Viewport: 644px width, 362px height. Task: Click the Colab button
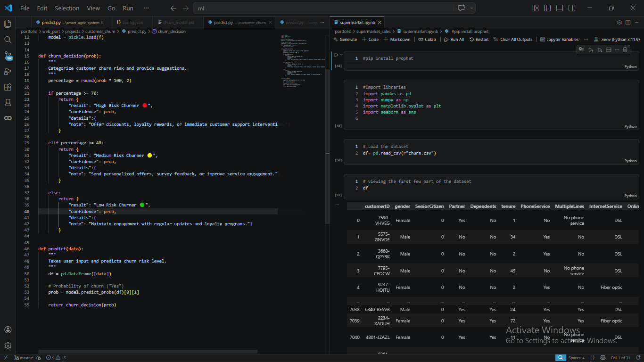(427, 40)
